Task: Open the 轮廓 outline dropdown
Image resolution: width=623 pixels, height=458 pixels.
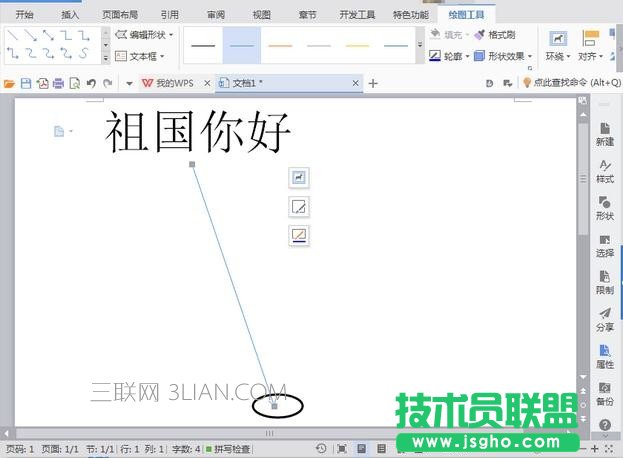Action: [x=450, y=56]
